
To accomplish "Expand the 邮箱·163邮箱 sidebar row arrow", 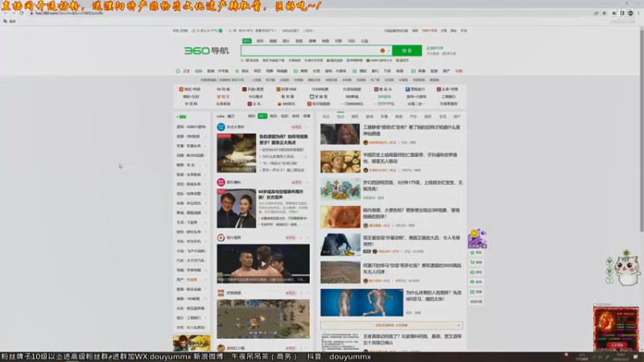I will (205, 298).
